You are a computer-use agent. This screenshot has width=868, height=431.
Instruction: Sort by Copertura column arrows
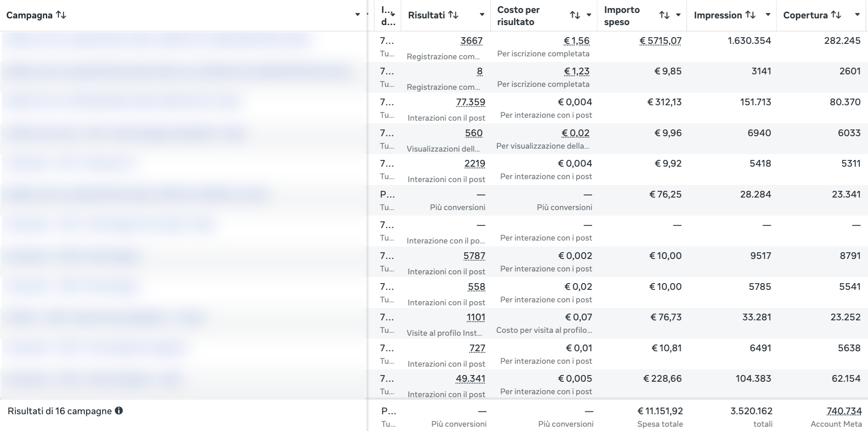pyautogui.click(x=836, y=15)
